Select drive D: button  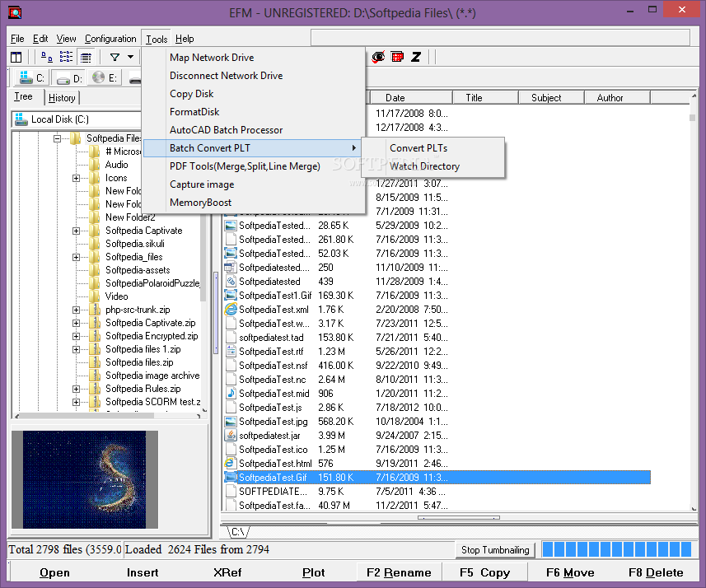[69, 78]
